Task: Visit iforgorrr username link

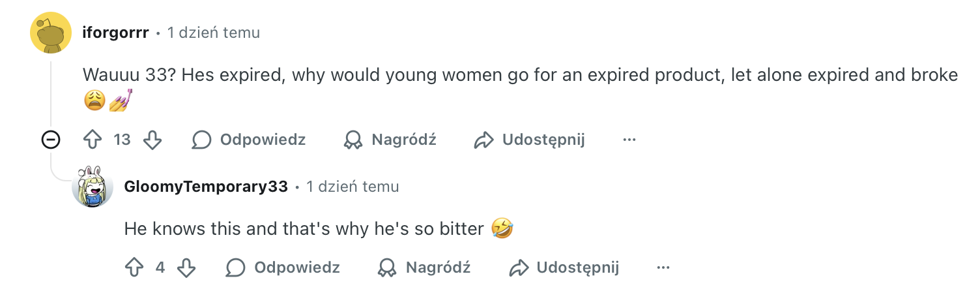Action: 116,33
